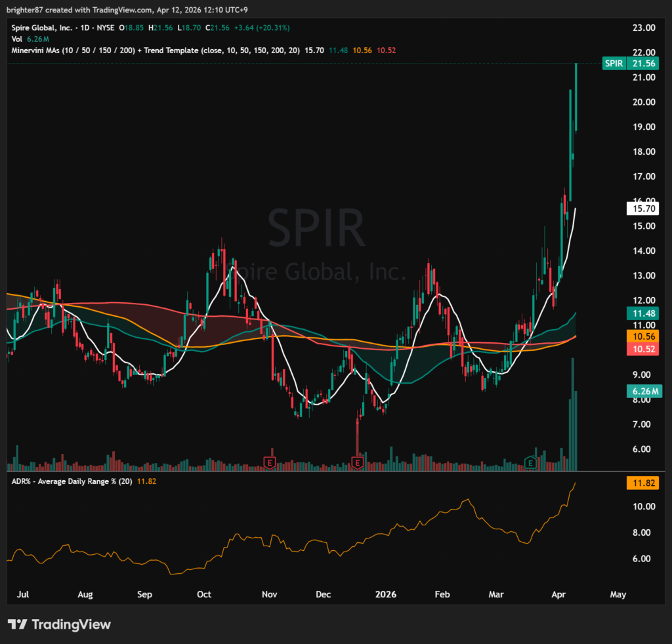Click the 2026 label on time axis
This screenshot has width=672, height=644.
click(386, 595)
